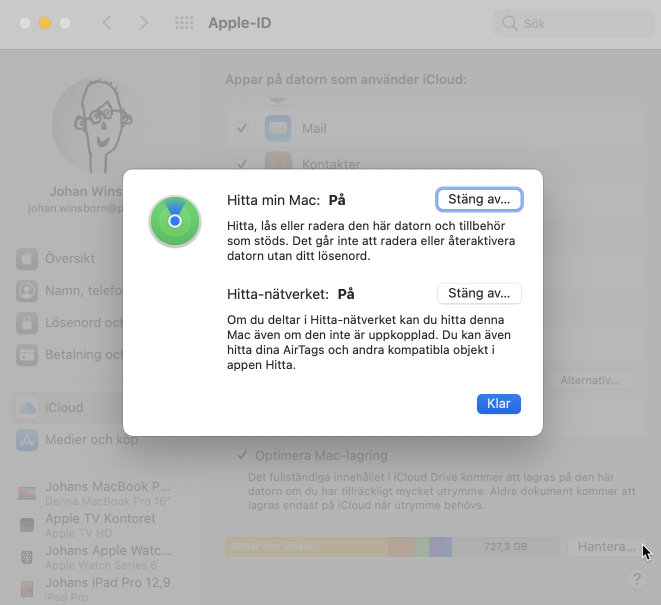Toggle the Kontakter checkbox

[x=242, y=163]
